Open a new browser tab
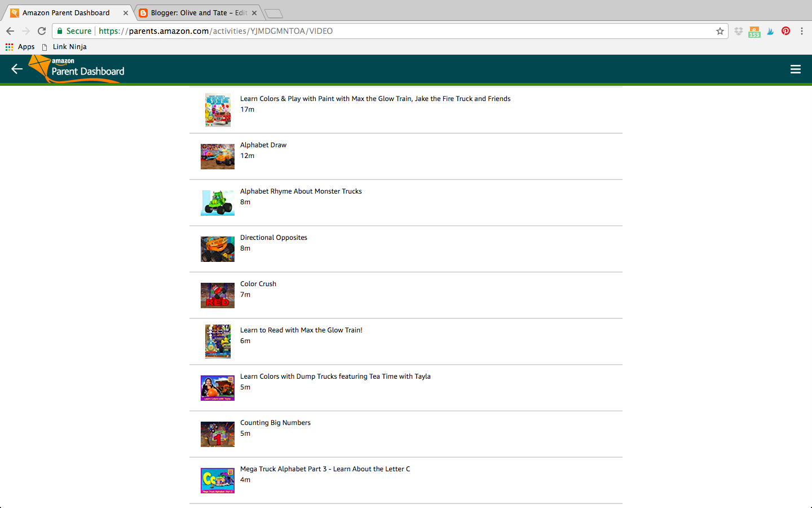This screenshot has width=812, height=508. coord(273,14)
